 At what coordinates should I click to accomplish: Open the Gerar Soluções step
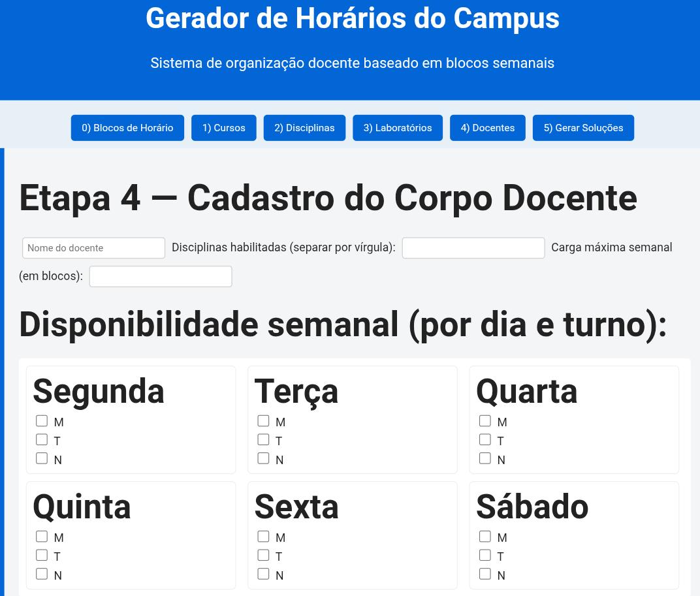(583, 128)
